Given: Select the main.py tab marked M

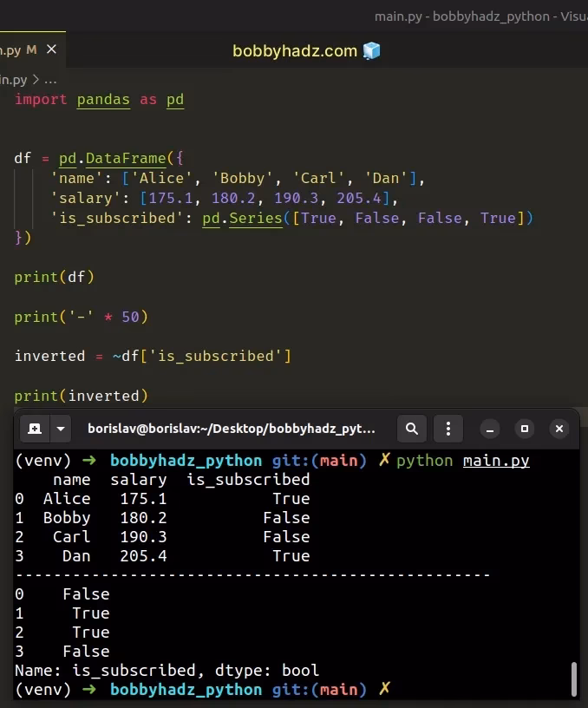Looking at the screenshot, I should click(32, 49).
